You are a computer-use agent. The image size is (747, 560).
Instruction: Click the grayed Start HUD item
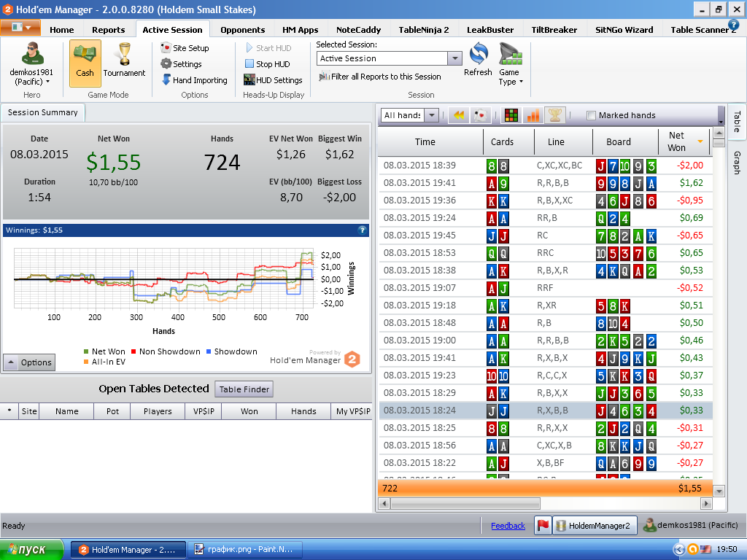tap(268, 47)
